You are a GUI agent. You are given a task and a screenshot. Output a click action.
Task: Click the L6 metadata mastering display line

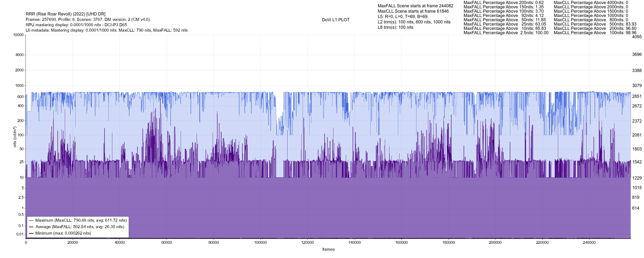[106, 30]
